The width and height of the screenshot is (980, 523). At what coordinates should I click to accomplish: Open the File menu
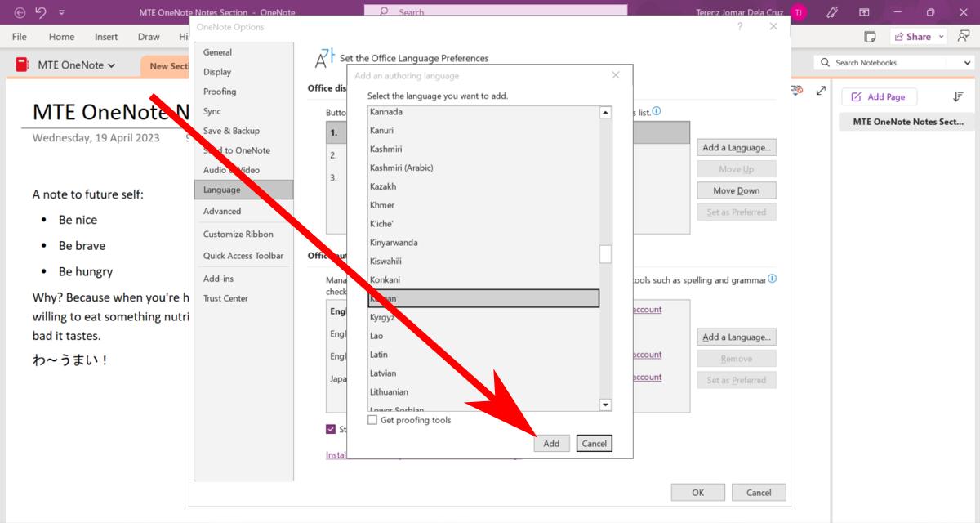(18, 36)
